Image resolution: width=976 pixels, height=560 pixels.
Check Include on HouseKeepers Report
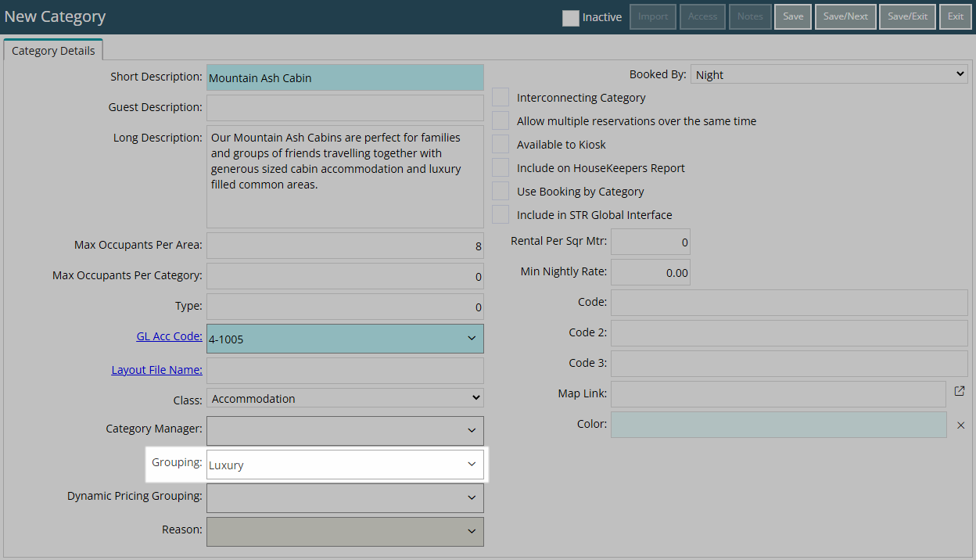tap(501, 168)
